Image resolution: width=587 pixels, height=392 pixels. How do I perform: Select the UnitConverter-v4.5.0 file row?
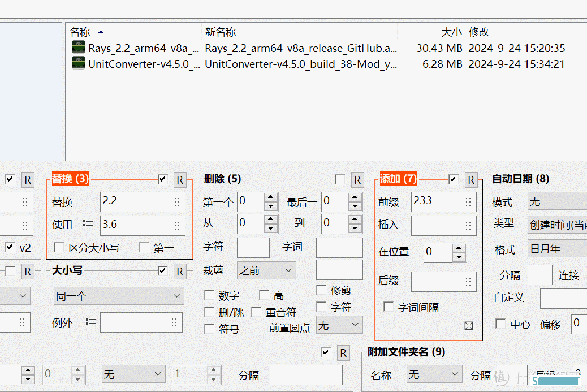[x=318, y=64]
